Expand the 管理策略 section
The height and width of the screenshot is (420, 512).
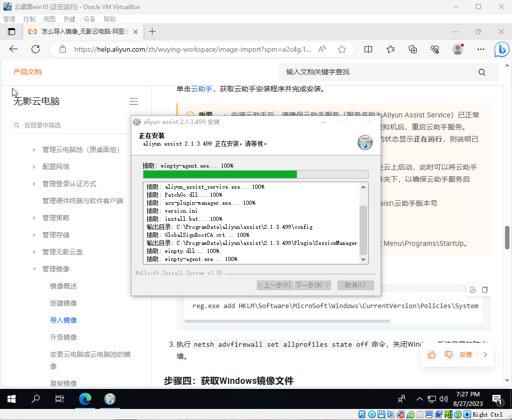[34, 218]
